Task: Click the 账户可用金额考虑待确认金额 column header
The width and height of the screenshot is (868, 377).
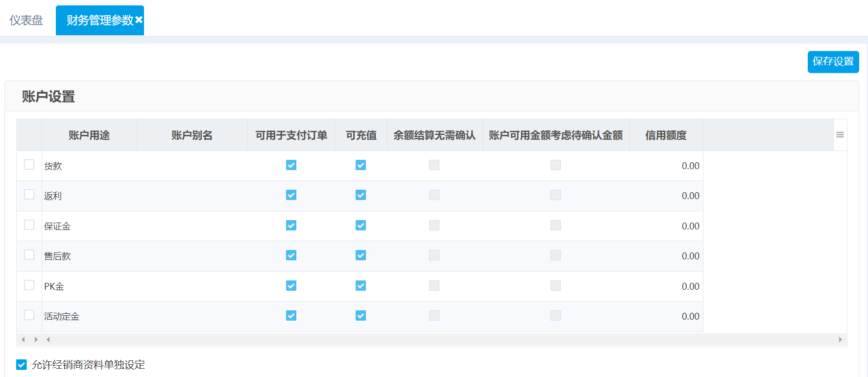Action: [x=556, y=135]
